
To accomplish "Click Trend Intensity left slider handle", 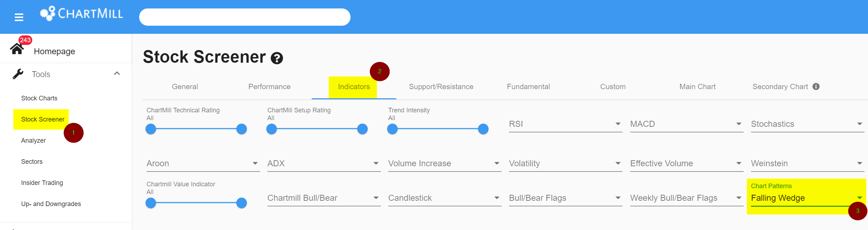I will 392,129.
